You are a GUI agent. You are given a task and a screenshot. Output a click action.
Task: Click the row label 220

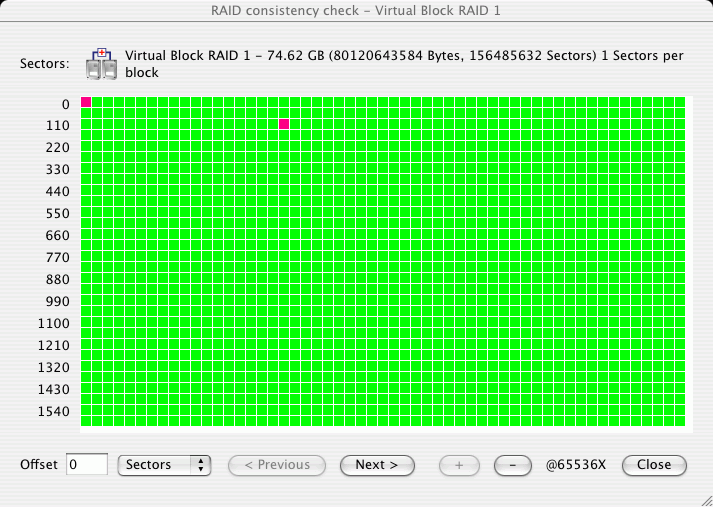click(57, 147)
